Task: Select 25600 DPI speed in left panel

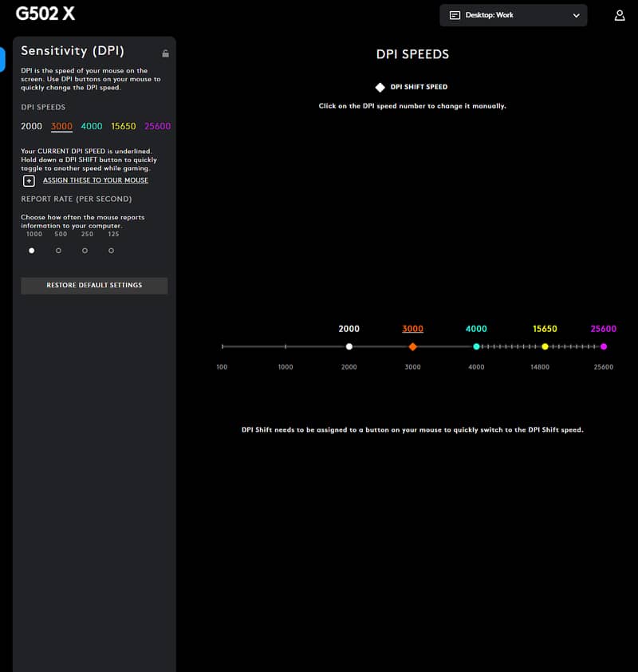Action: pyautogui.click(x=158, y=126)
